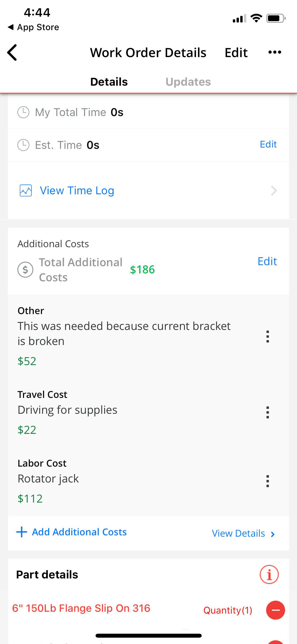
Task: Tap the View Time Log chart icon
Action: (x=26, y=191)
